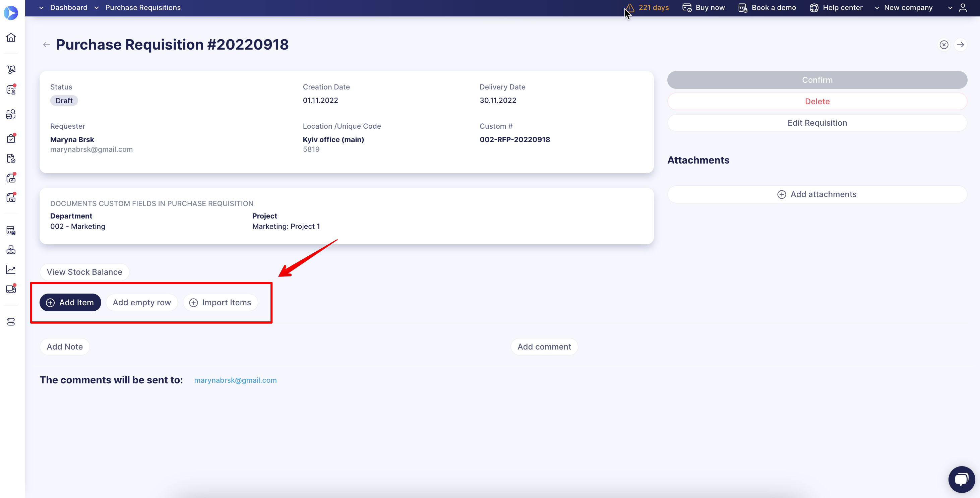Click Add empty row
The image size is (980, 498).
(x=141, y=302)
